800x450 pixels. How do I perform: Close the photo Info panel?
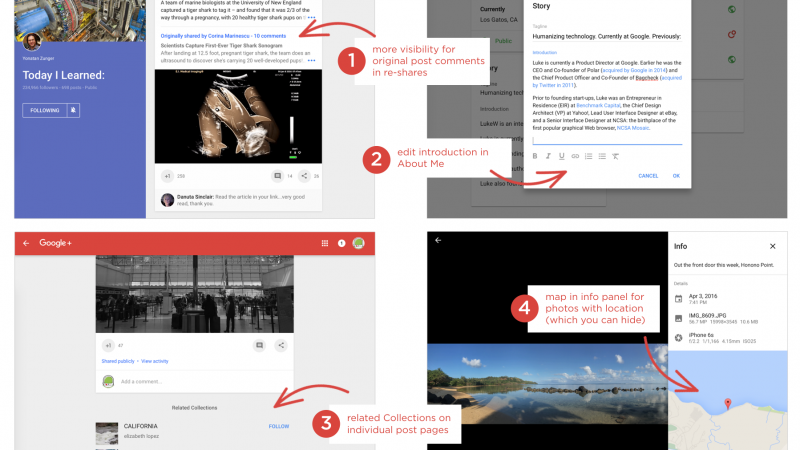click(x=772, y=245)
